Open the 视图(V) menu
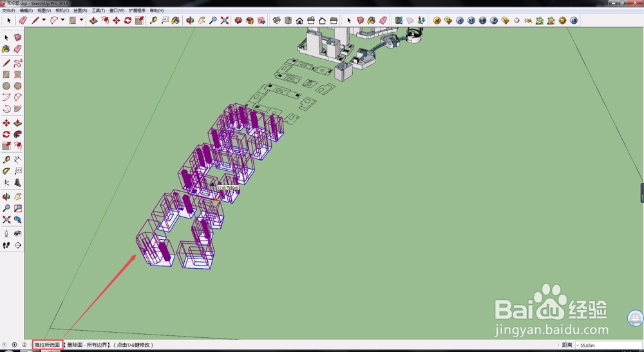This screenshot has width=644, height=352. coord(44,10)
